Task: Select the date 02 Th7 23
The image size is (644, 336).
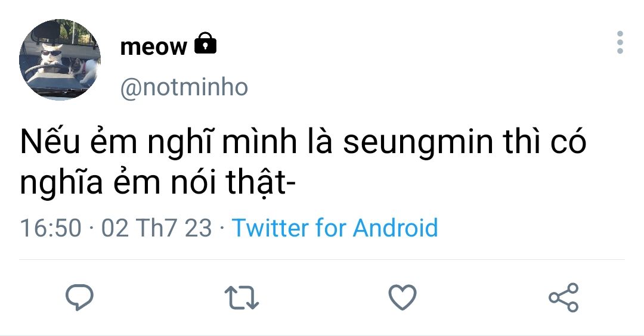Action: 157,228
